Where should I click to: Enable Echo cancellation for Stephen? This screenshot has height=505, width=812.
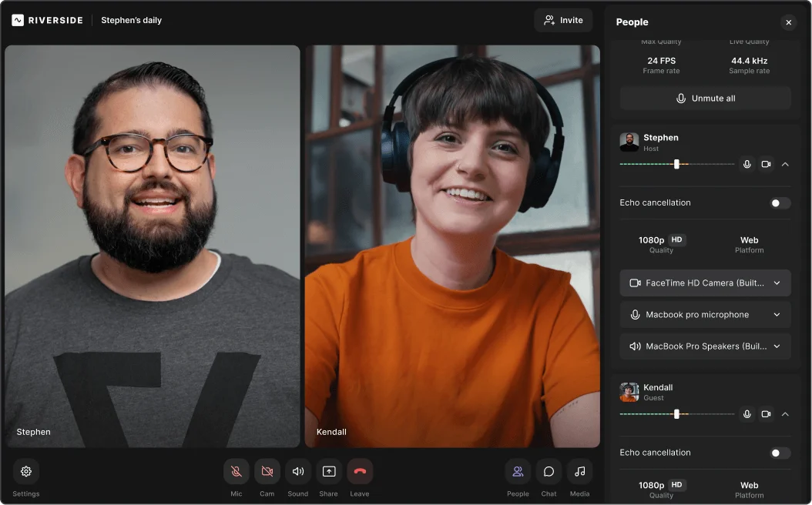coord(780,202)
